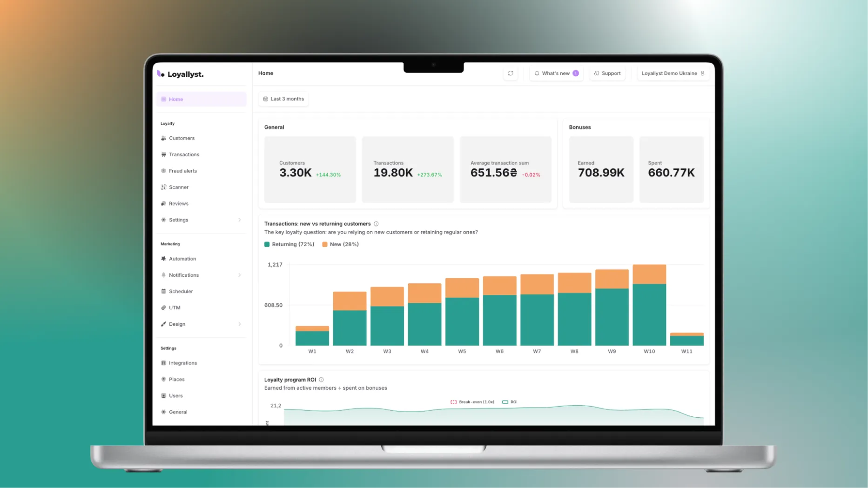The height and width of the screenshot is (488, 868).
Task: Open the Last 3 months date range dropdown
Action: click(x=283, y=99)
